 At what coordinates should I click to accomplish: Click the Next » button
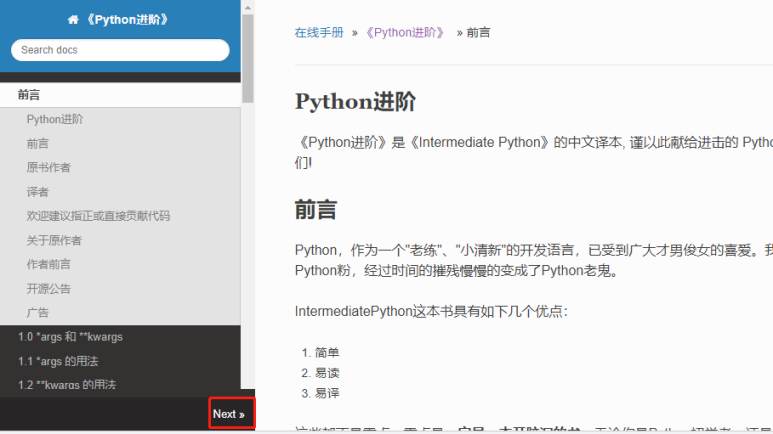point(231,413)
